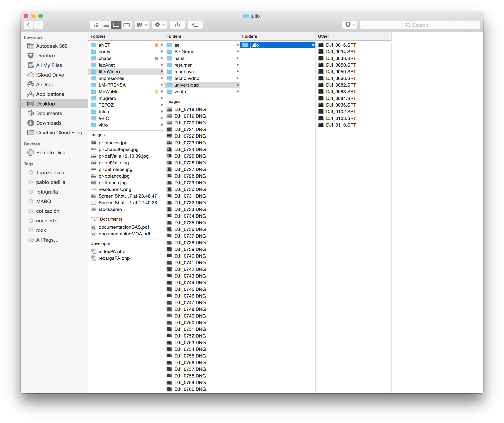Select Desktop in the sidebar

pyautogui.click(x=55, y=103)
